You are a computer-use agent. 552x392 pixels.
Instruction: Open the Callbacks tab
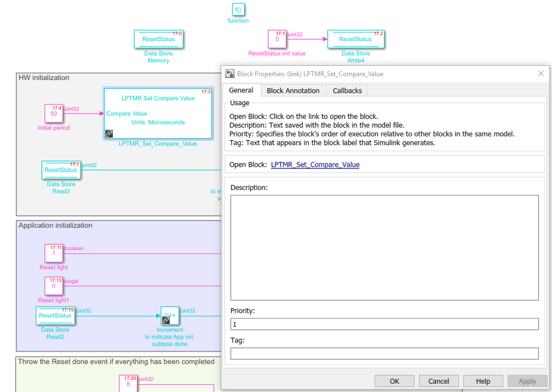point(347,91)
